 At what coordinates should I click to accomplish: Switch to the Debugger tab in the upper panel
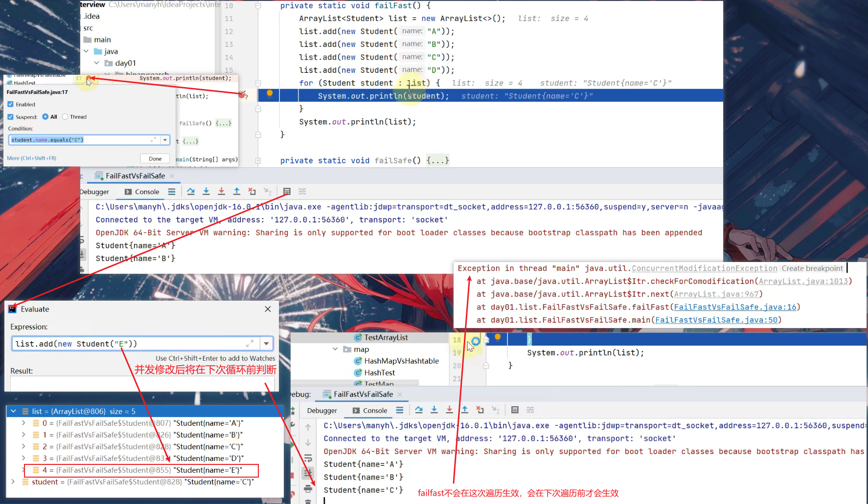point(95,192)
